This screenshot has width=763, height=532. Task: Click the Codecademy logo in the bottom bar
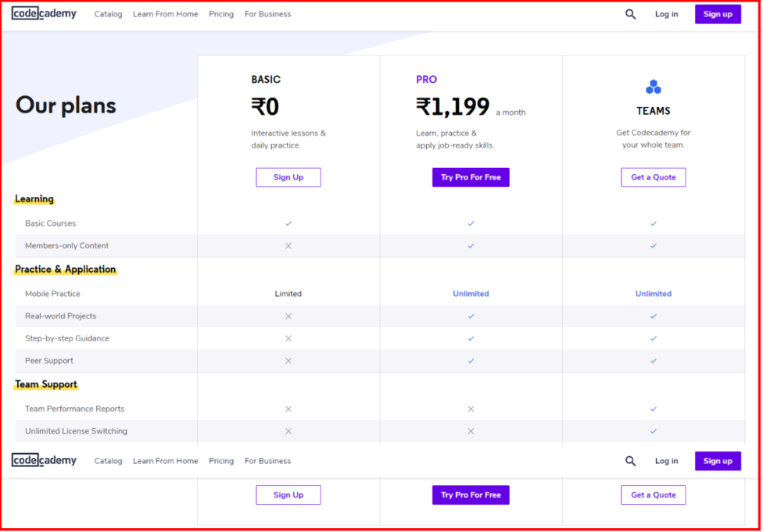tap(44, 460)
